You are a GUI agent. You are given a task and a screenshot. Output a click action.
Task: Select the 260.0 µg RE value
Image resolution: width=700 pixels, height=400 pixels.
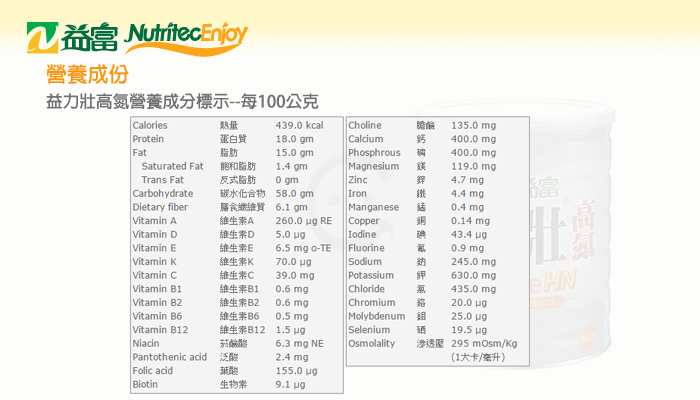(304, 221)
